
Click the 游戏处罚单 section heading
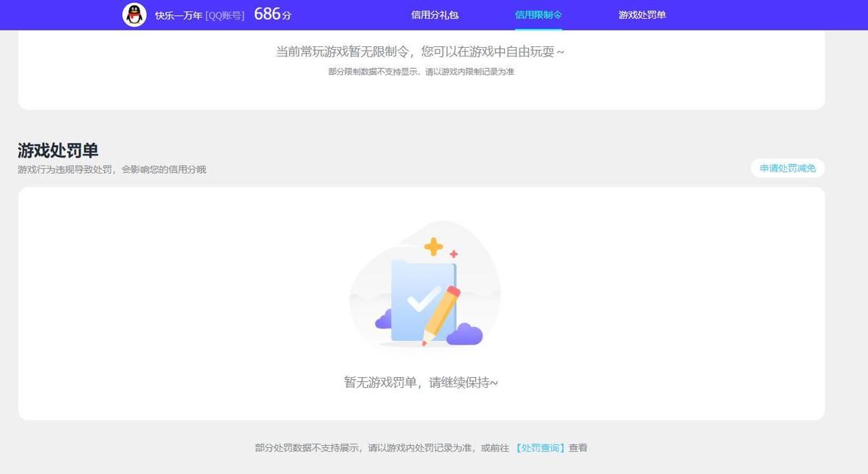point(58,151)
